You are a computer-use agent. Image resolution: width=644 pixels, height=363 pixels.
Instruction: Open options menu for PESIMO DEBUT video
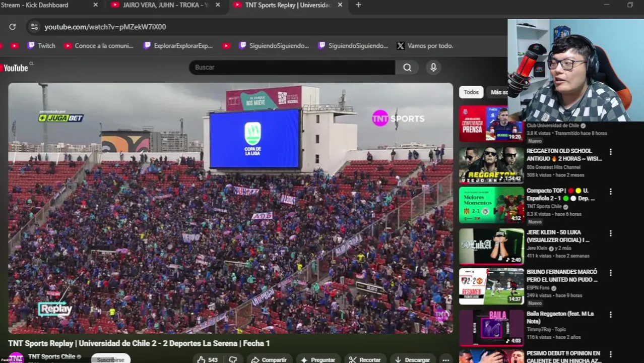[x=610, y=354]
